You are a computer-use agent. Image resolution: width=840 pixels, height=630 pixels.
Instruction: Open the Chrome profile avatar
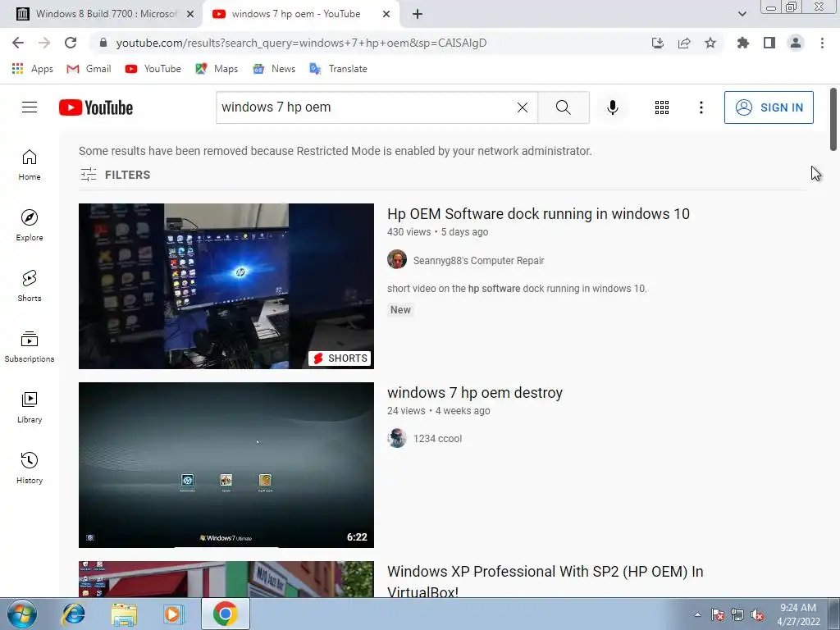coord(796,43)
